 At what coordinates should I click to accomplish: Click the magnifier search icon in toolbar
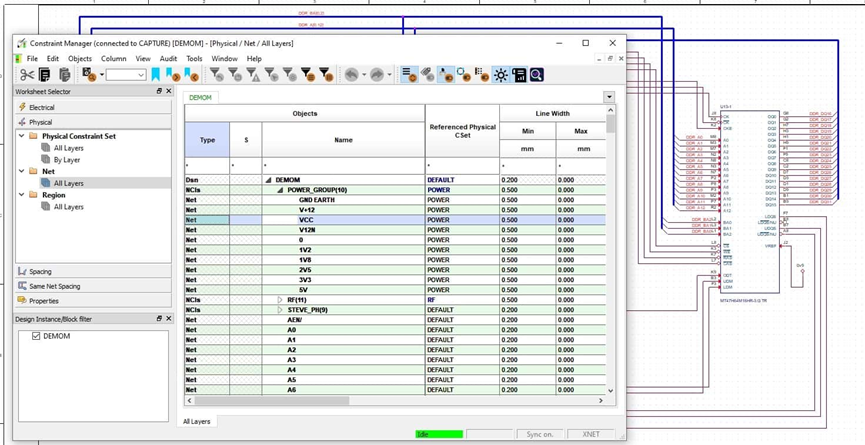point(537,75)
